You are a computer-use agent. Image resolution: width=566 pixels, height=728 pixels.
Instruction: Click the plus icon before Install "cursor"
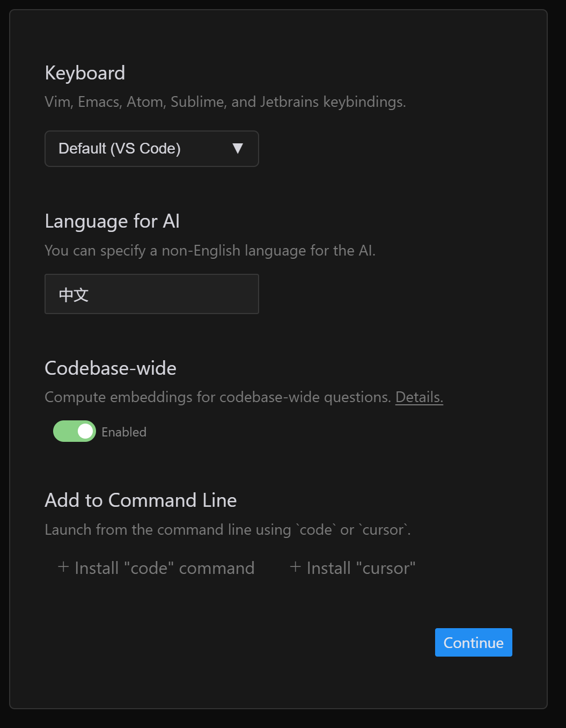point(295,567)
